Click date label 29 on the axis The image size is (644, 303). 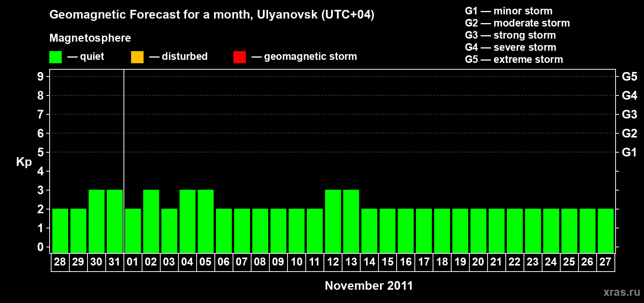(78, 262)
